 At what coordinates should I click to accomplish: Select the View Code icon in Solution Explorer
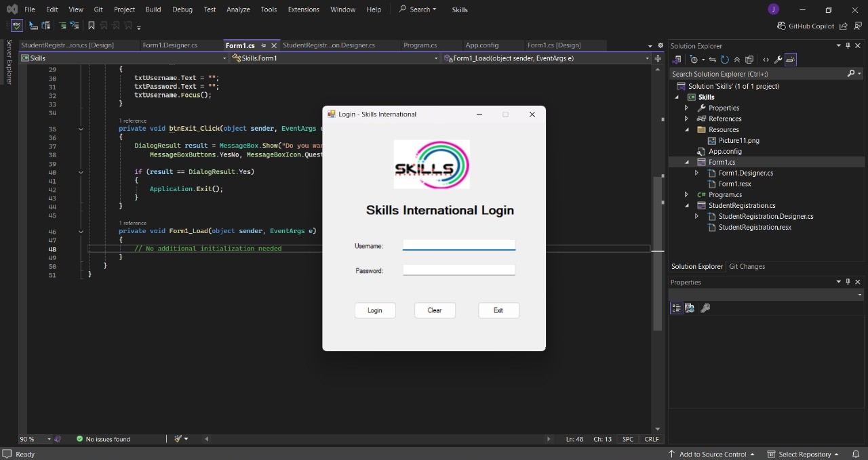(766, 60)
